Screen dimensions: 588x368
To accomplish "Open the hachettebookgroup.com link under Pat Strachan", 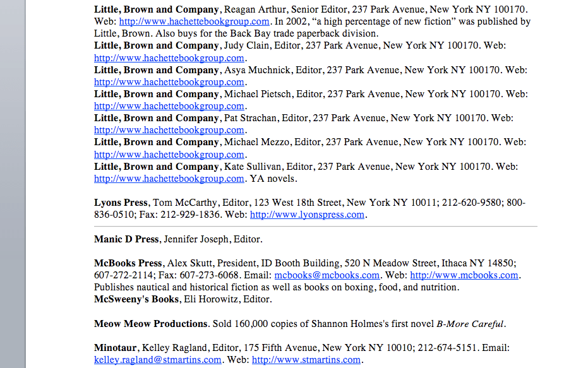I will (x=169, y=130).
